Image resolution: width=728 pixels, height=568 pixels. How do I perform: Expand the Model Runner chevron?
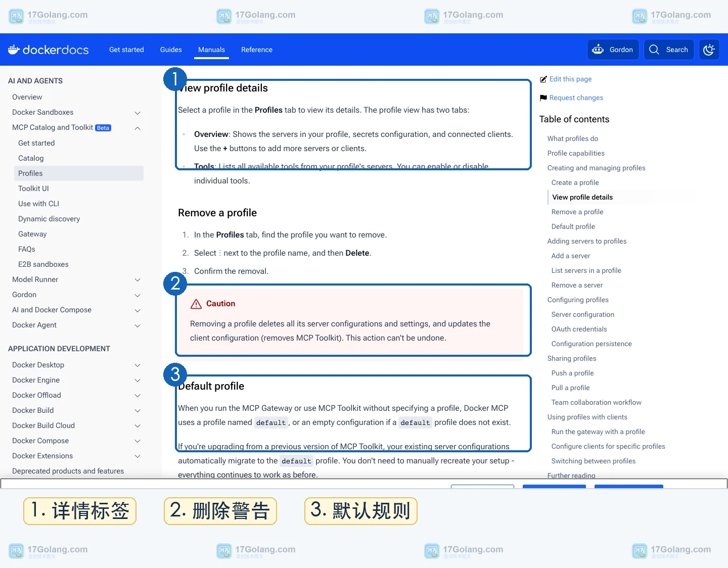[138, 280]
